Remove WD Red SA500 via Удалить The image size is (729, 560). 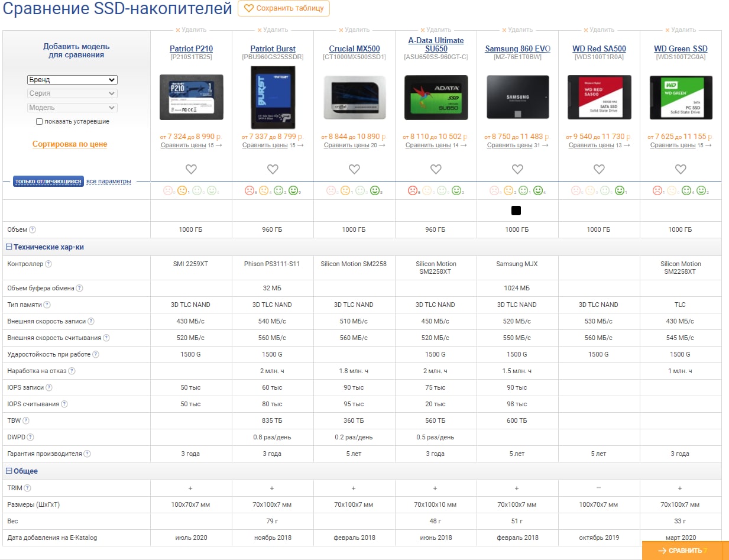point(599,30)
